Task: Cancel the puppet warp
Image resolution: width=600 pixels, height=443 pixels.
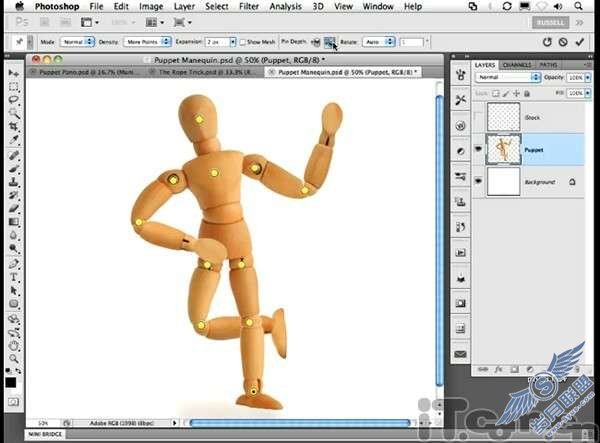Action: pyautogui.click(x=563, y=42)
